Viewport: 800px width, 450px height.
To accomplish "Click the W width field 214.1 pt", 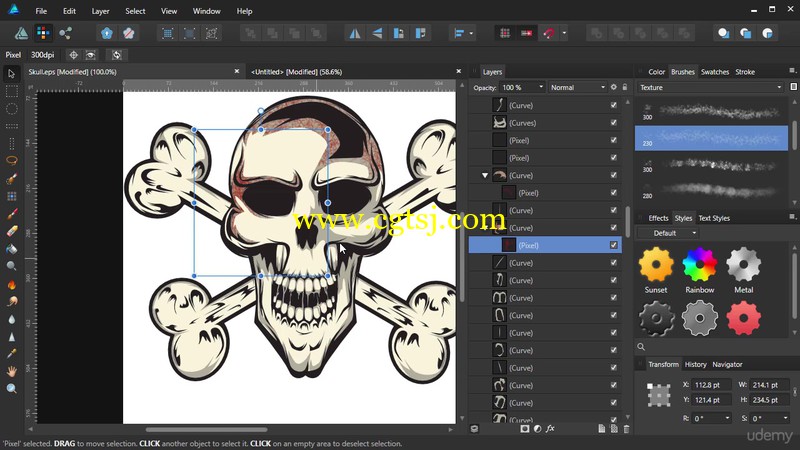I will (770, 385).
